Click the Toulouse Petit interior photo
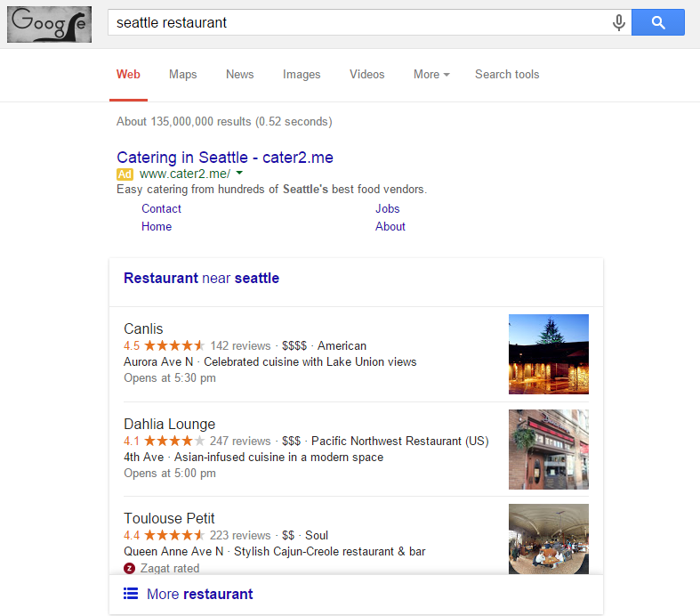Image resolution: width=700 pixels, height=616 pixels. point(548,539)
